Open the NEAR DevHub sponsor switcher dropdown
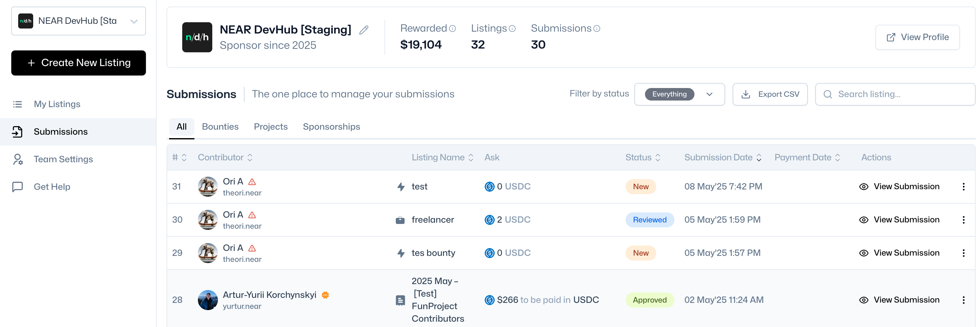This screenshot has width=980, height=327. click(x=78, y=21)
